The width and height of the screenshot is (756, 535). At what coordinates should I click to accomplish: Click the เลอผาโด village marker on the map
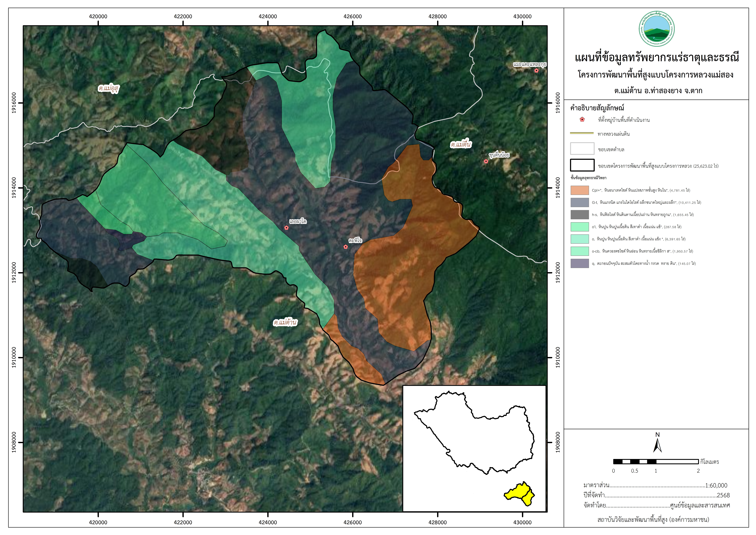(x=286, y=228)
